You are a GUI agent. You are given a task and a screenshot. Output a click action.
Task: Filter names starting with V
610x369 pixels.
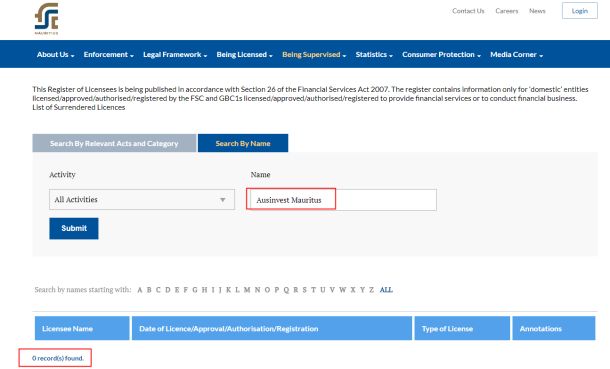332,290
